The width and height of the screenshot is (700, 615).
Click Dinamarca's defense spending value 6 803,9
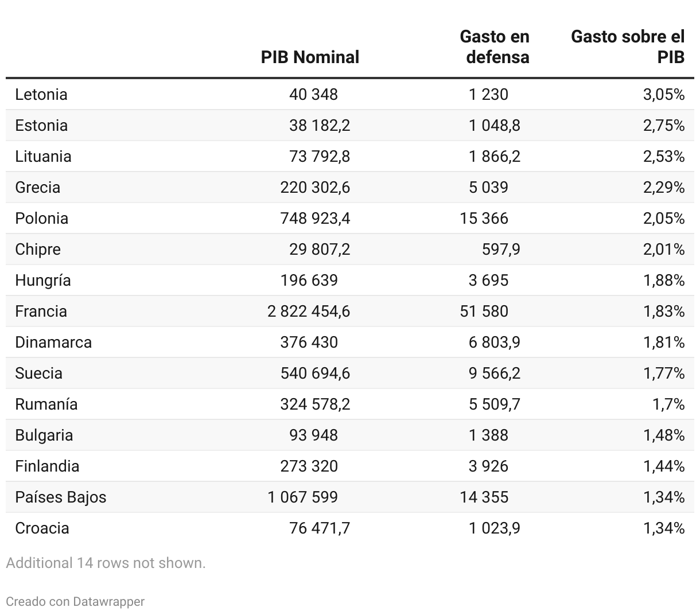tap(495, 342)
